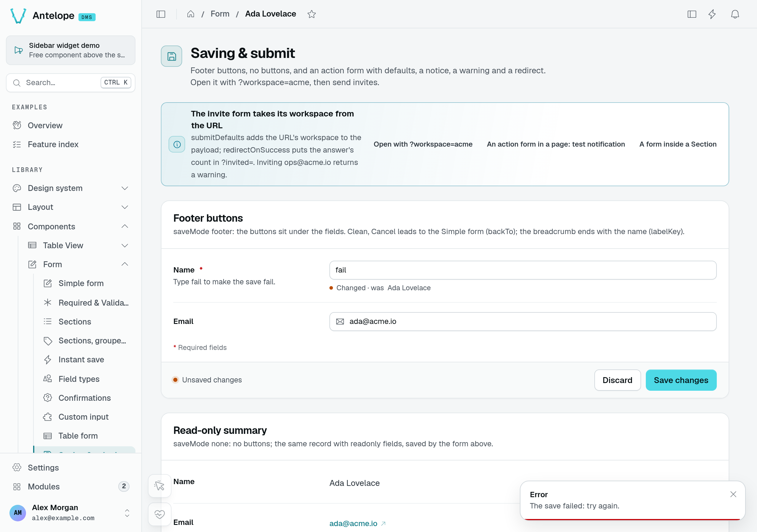
Task: Expand Design system section
Action: pyautogui.click(x=71, y=188)
